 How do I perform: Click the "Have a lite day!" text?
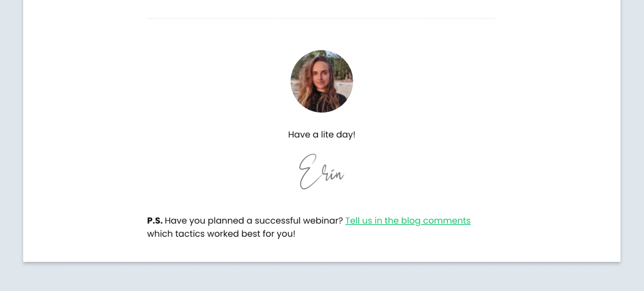pos(322,135)
